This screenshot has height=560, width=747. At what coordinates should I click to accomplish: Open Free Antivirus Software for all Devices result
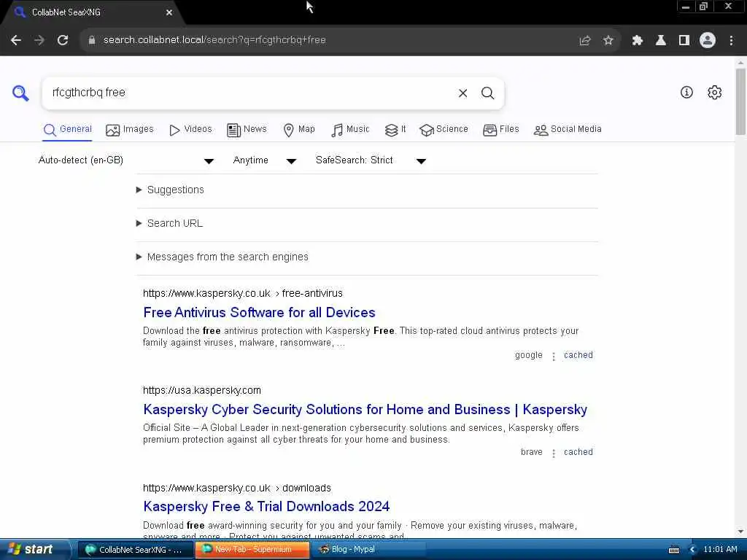pos(259,313)
